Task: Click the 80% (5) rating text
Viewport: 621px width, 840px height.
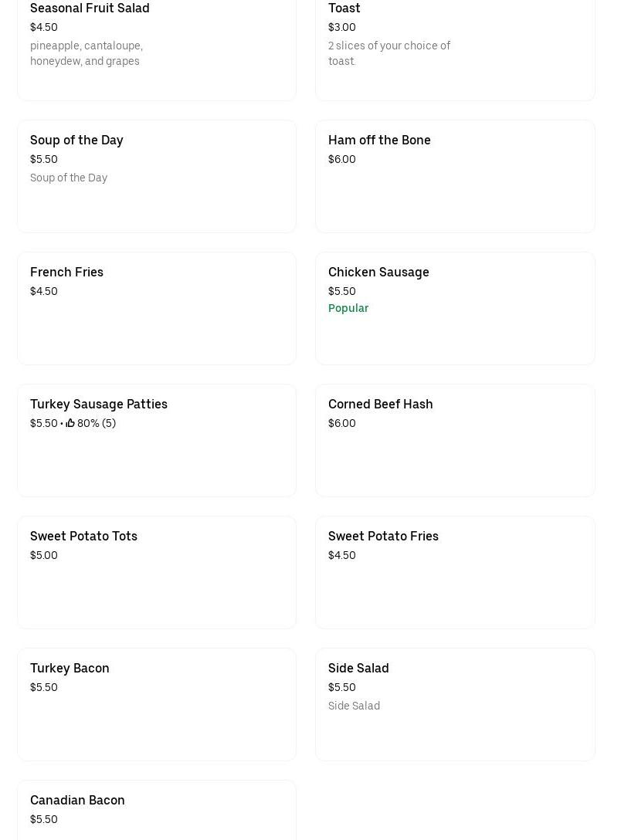Action: click(97, 423)
